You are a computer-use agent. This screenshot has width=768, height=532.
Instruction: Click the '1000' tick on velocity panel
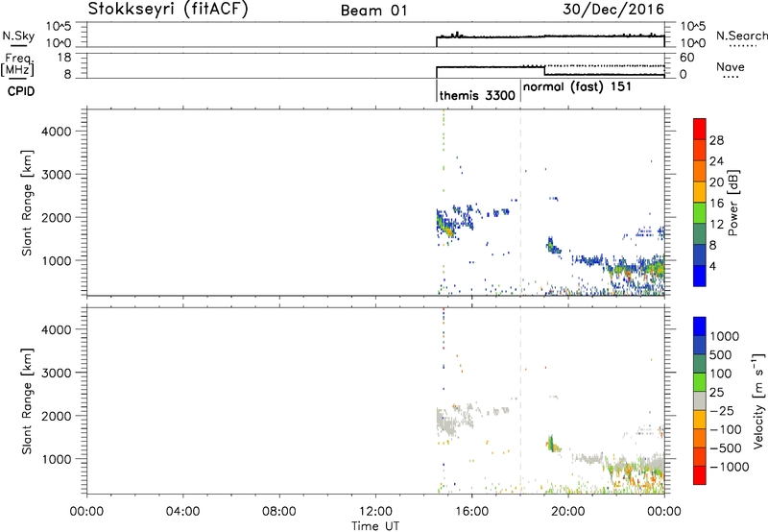pos(57,459)
